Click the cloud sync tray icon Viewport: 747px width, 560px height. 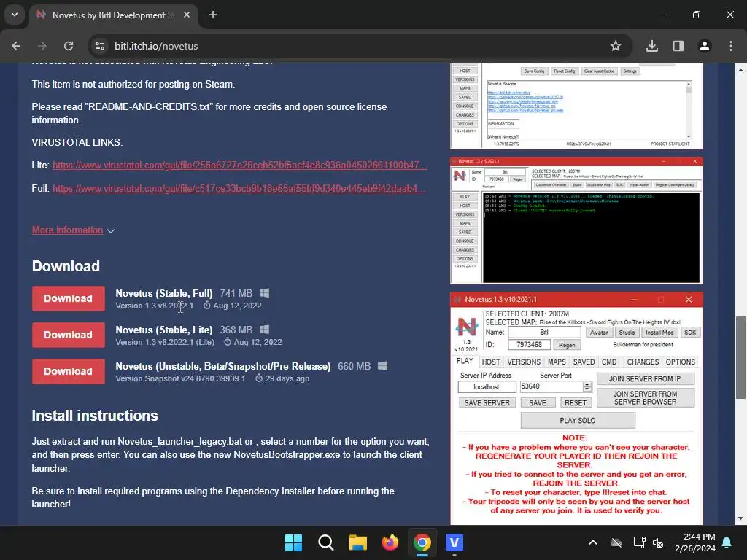coord(616,542)
